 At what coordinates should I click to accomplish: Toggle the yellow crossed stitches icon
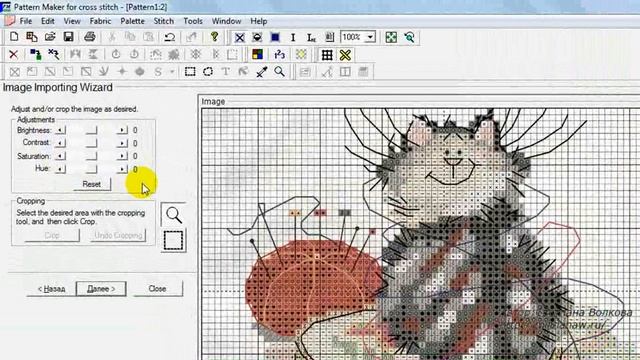(345, 55)
